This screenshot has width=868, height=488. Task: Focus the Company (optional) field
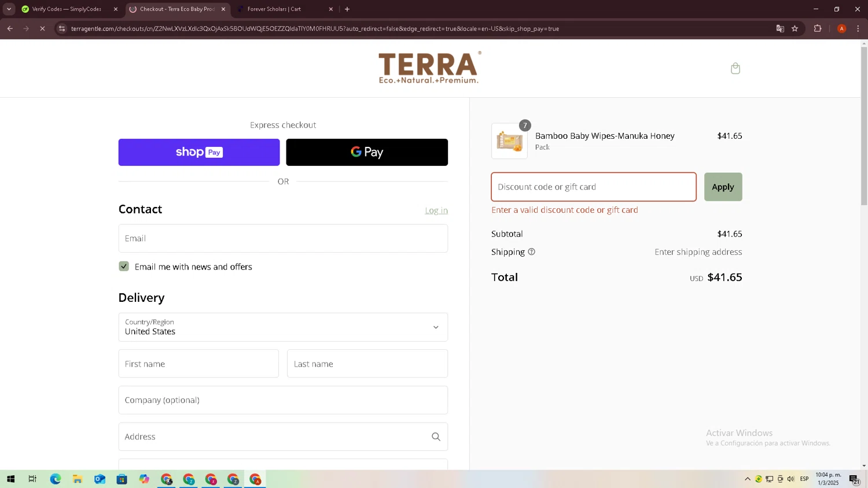283,400
